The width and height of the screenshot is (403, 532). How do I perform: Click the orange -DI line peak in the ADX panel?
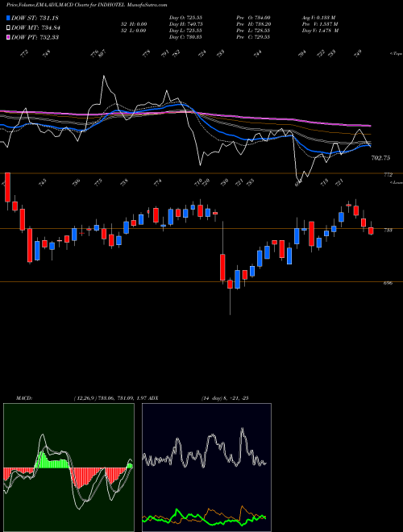(243, 507)
